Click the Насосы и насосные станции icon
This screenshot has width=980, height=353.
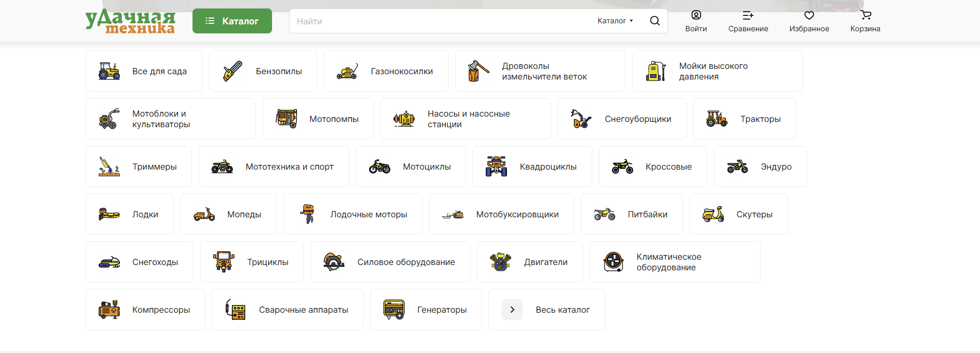[404, 119]
